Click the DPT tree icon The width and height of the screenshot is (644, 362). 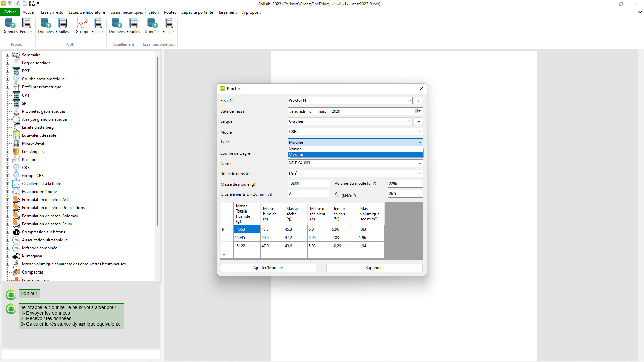pos(16,71)
